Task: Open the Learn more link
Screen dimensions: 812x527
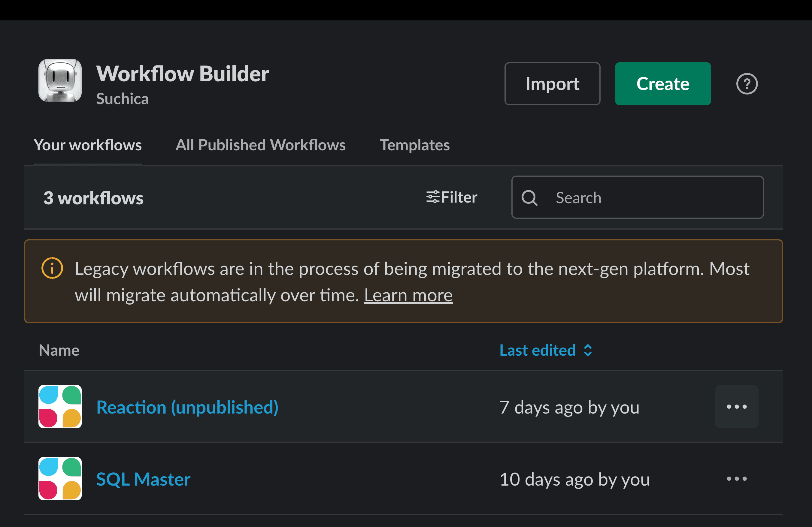Action: tap(408, 295)
